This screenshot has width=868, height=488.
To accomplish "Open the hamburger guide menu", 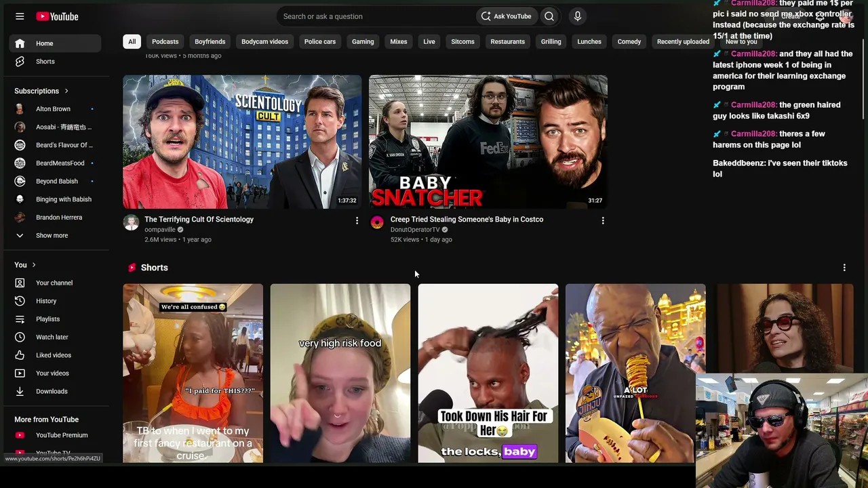I will [x=20, y=16].
